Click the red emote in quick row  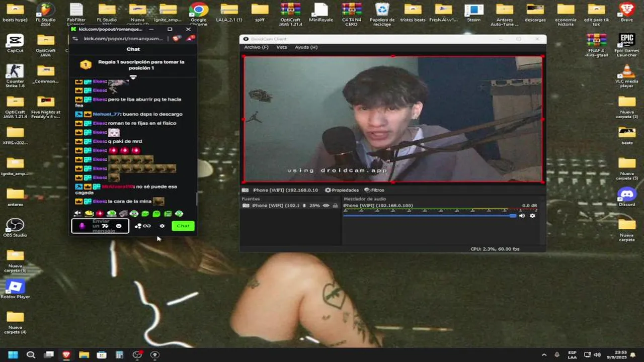click(100, 214)
